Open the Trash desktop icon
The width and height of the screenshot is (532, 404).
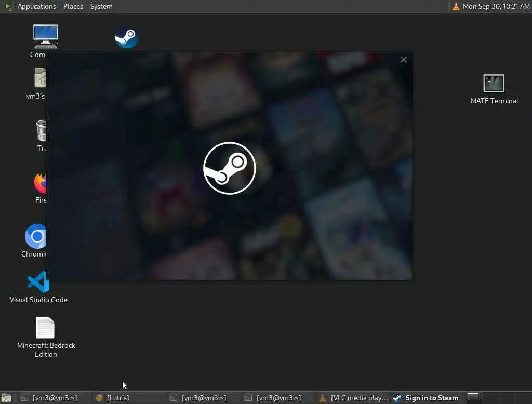41,130
